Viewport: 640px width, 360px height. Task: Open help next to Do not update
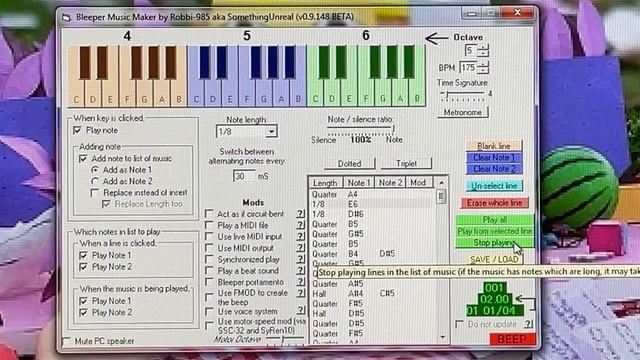[x=528, y=324]
